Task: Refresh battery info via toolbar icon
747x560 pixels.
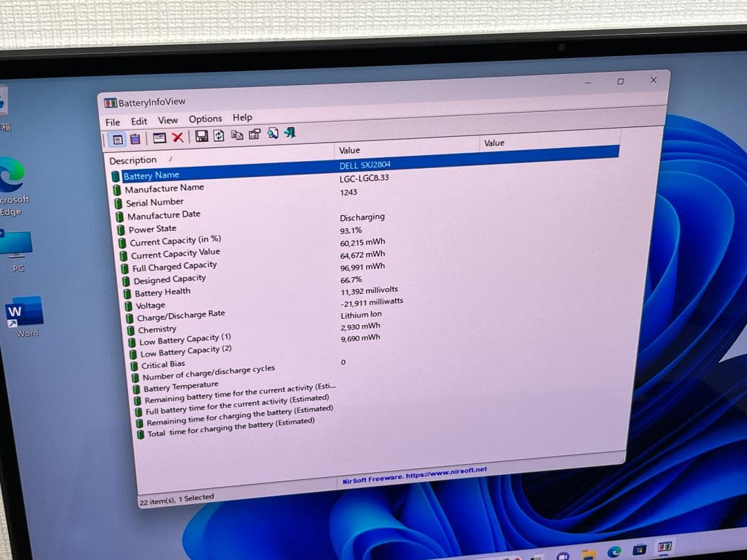Action: (x=219, y=136)
